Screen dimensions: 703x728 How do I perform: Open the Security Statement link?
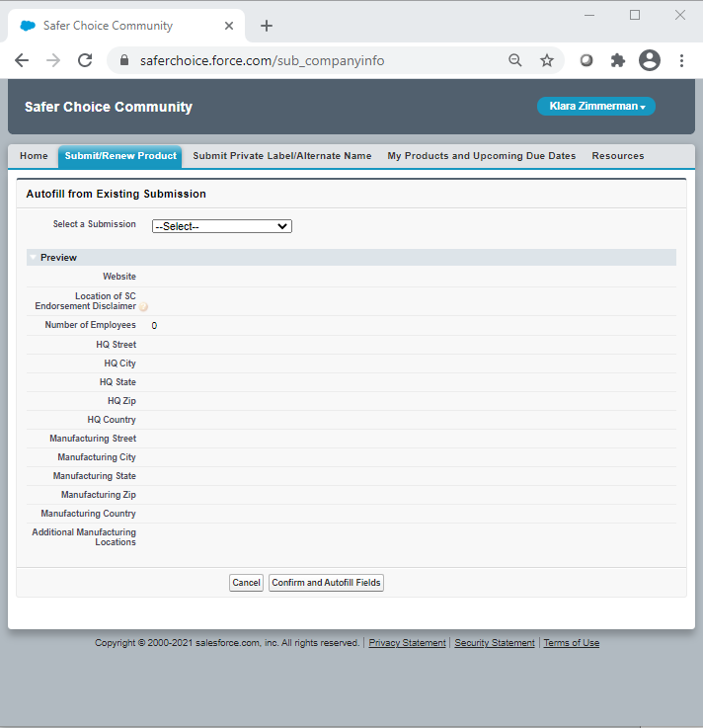tap(495, 643)
